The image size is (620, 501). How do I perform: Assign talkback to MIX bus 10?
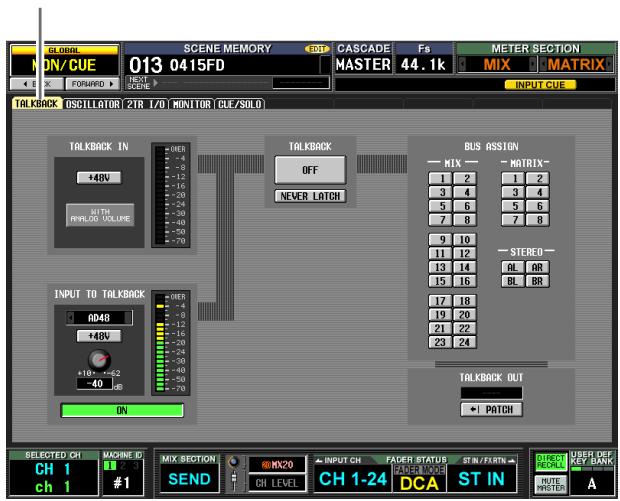[x=465, y=240]
